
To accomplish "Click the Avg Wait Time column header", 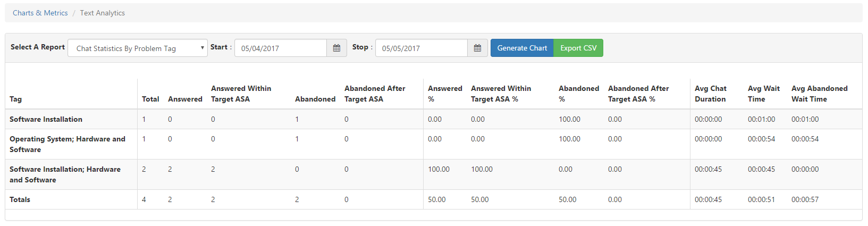I will click(764, 94).
